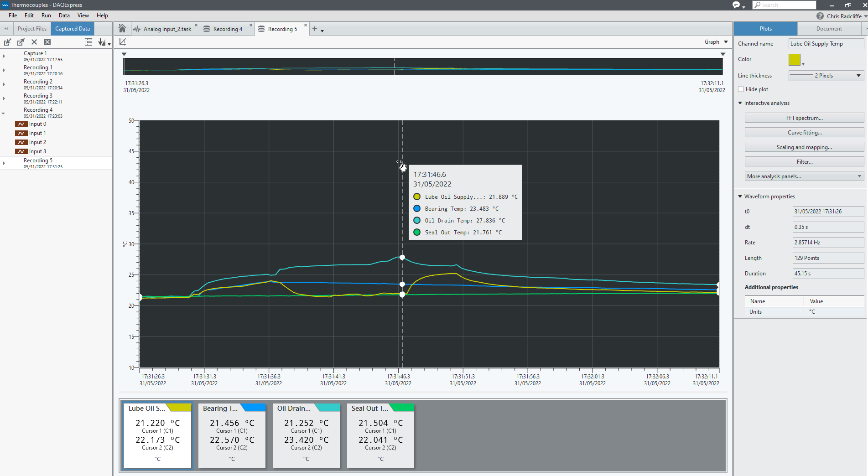Open the help question mark icon
This screenshot has width=868, height=476.
tap(820, 16)
